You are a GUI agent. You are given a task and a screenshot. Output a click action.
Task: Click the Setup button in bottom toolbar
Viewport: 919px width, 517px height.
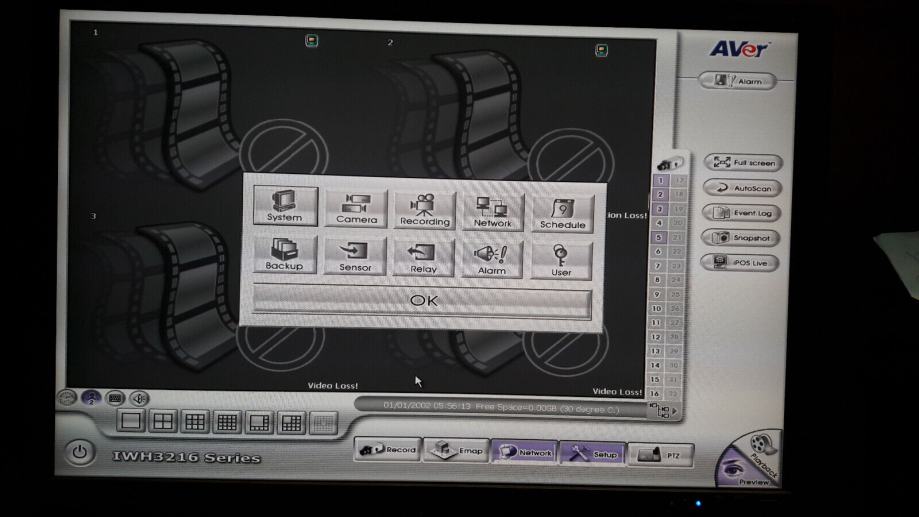coord(593,453)
